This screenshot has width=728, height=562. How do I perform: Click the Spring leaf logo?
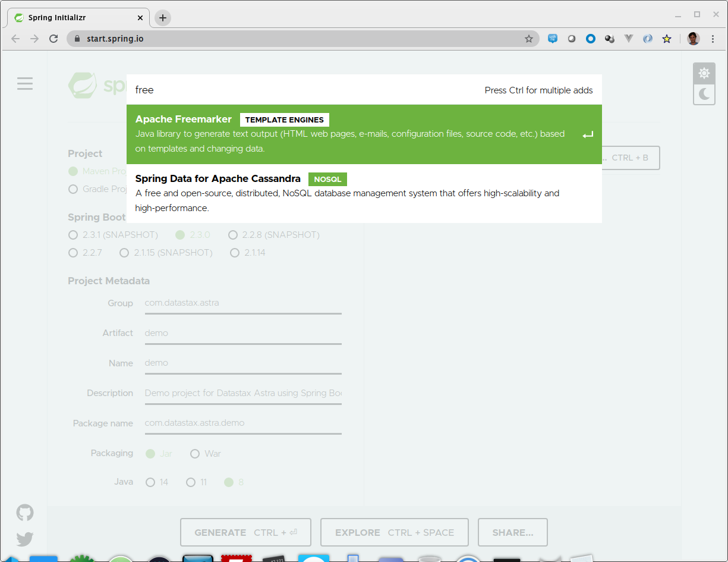(x=83, y=85)
